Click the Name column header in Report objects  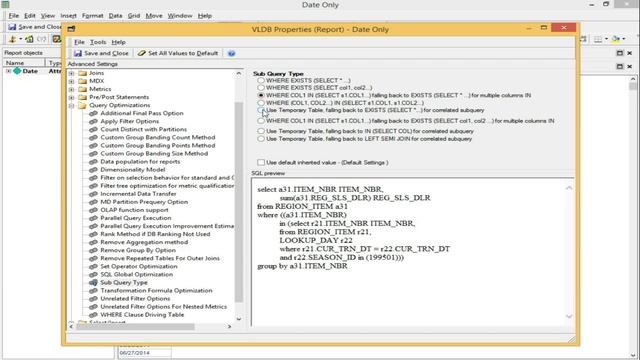coord(24,63)
